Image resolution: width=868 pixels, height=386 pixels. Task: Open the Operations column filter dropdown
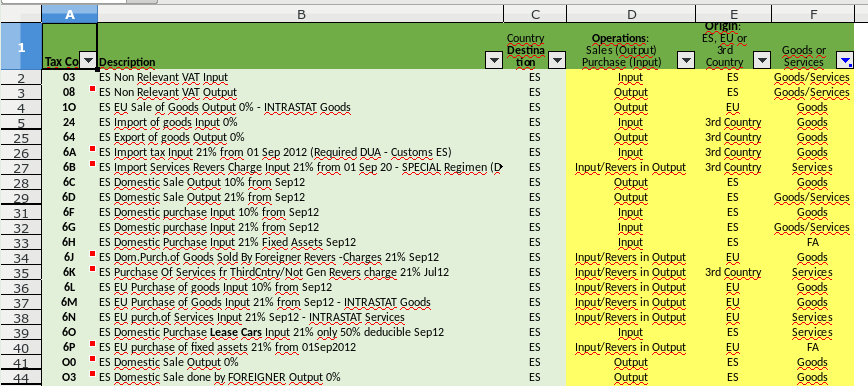tap(686, 61)
